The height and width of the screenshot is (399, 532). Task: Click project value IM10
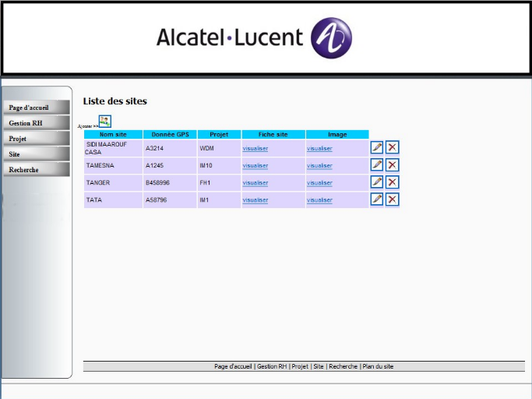pos(206,166)
